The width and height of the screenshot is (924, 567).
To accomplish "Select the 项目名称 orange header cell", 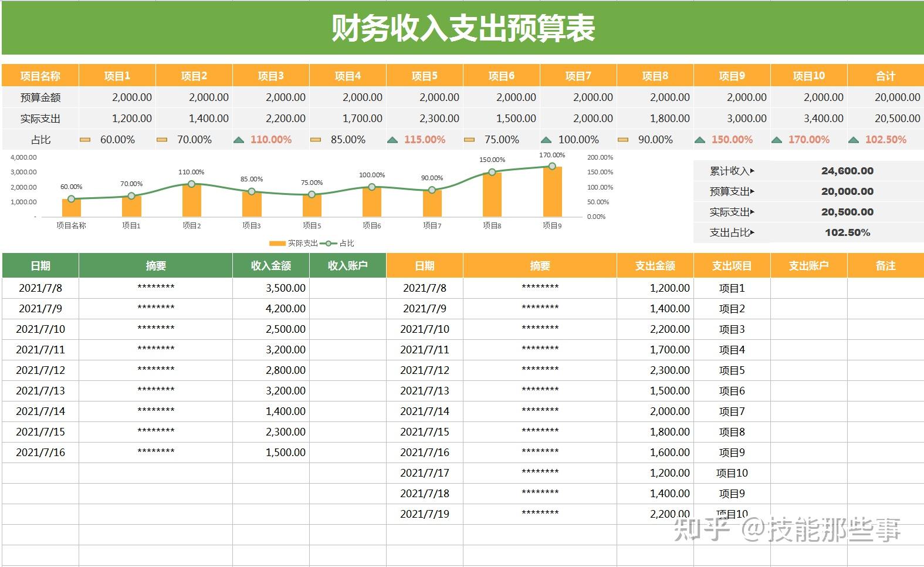I will pyautogui.click(x=40, y=76).
